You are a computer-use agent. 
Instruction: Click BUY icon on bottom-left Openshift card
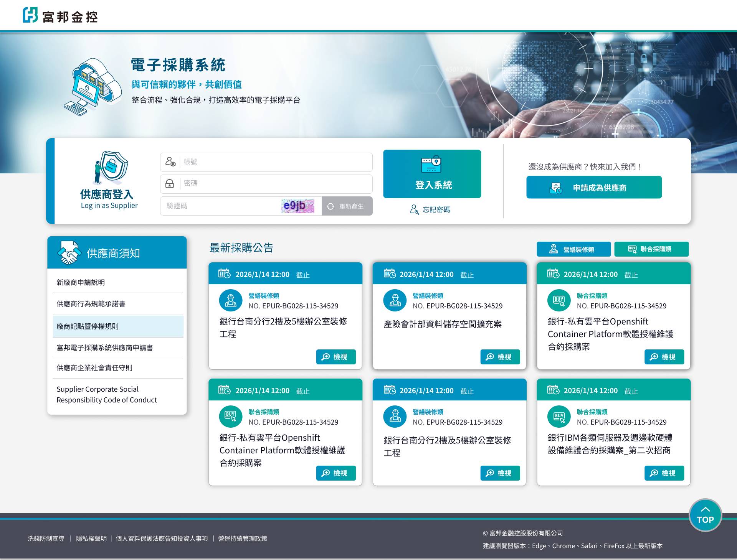click(x=230, y=417)
